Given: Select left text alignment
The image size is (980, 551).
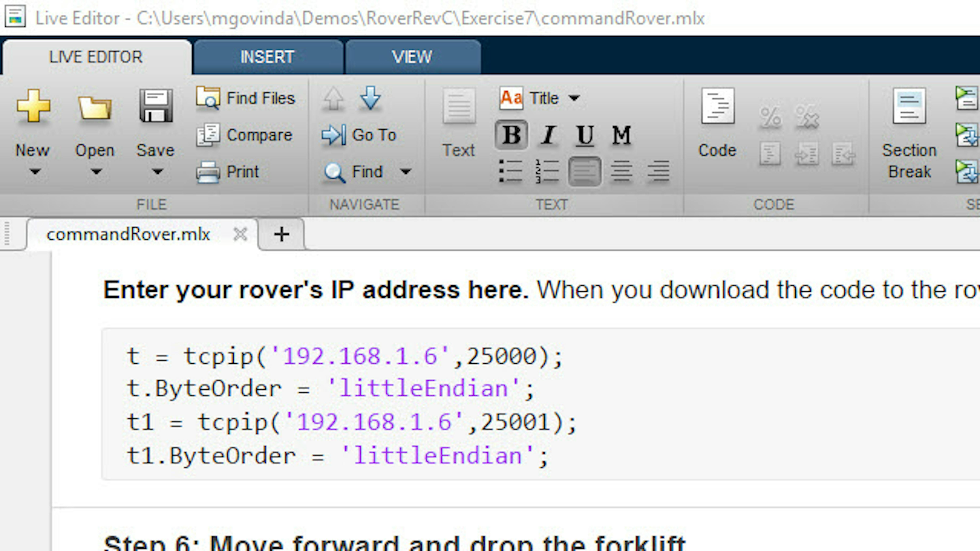Looking at the screenshot, I should coord(585,171).
